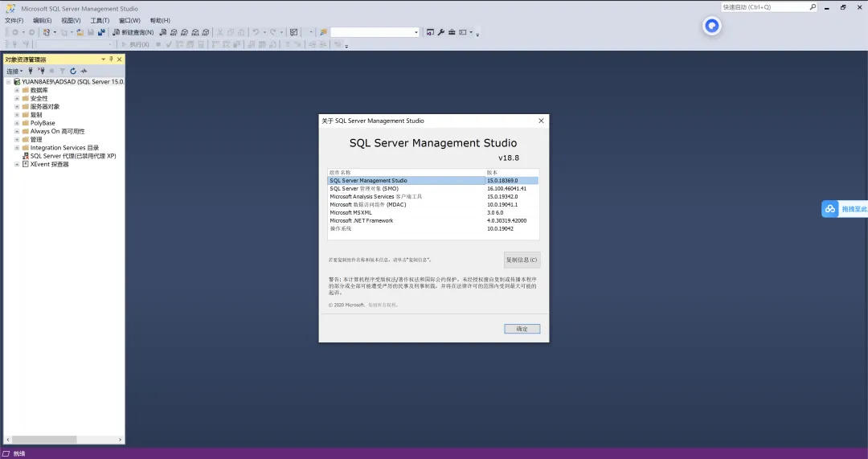This screenshot has height=459, width=868.
Task: Click the Object Explorer Filter funnel icon
Action: coord(62,71)
